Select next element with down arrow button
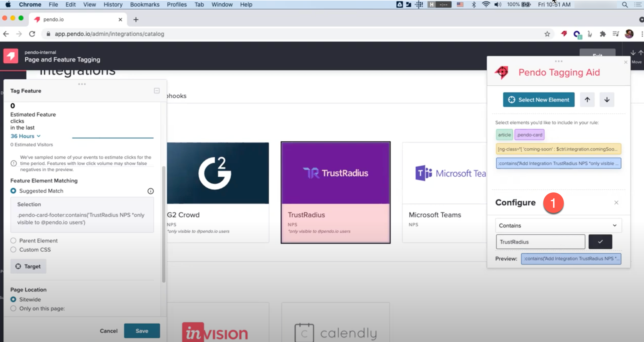This screenshot has height=342, width=644. click(x=607, y=100)
